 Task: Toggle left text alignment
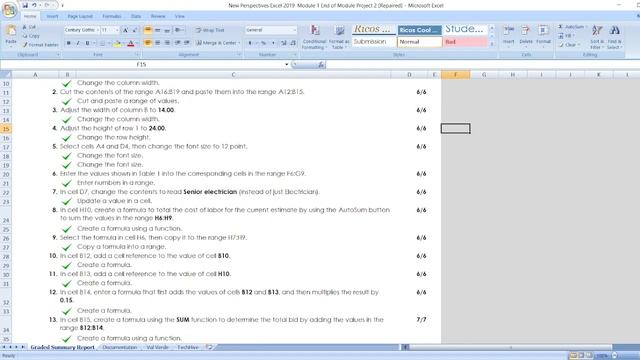tap(148, 43)
